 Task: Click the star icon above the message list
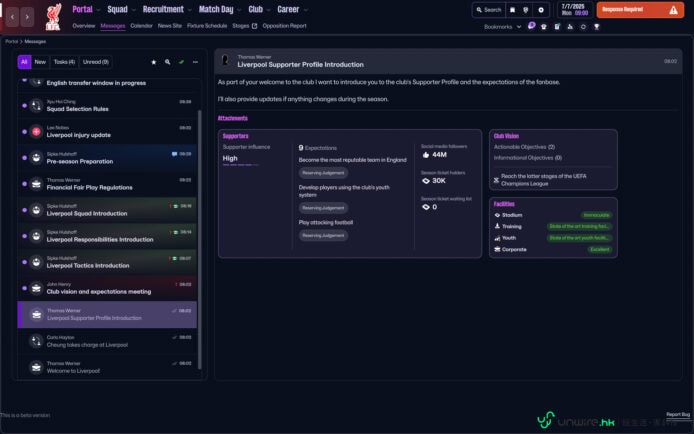pos(154,62)
